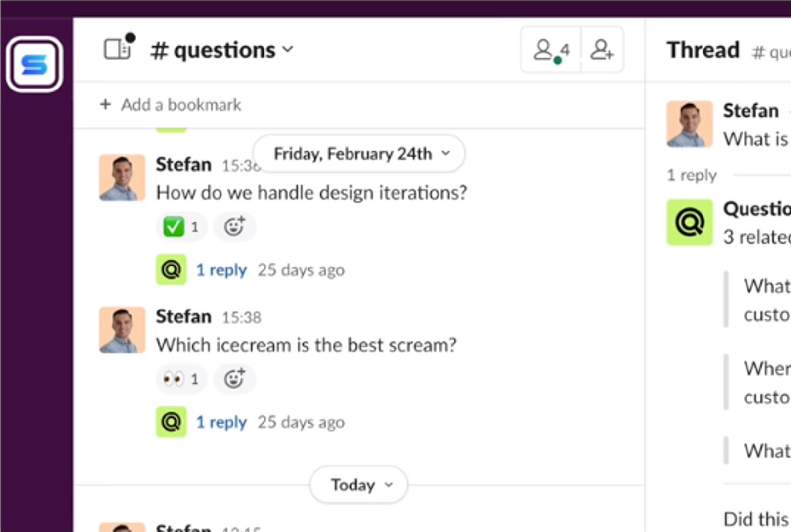Click the bot avatar next to design iterations reply
This screenshot has height=532, width=791.
171,269
